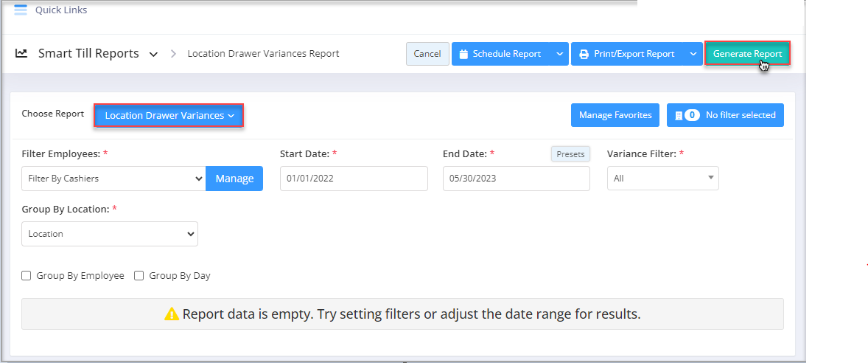Open the Filter By Cashiers dropdown
Viewport: 868px width, 363px height.
[113, 179]
